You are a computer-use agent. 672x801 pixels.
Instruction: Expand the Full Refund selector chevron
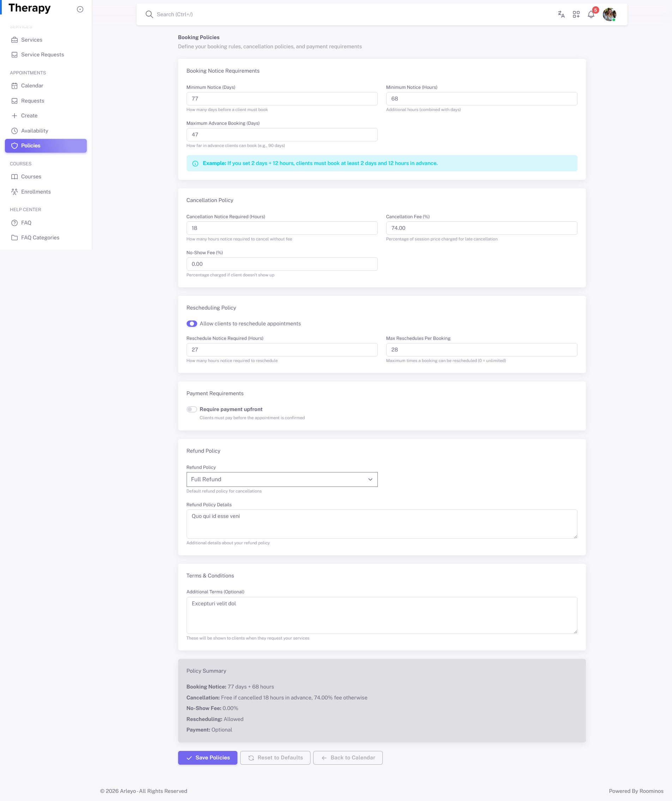(369, 479)
